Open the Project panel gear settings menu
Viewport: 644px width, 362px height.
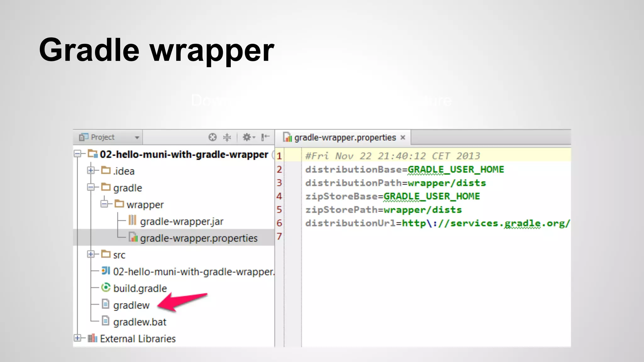click(x=248, y=137)
